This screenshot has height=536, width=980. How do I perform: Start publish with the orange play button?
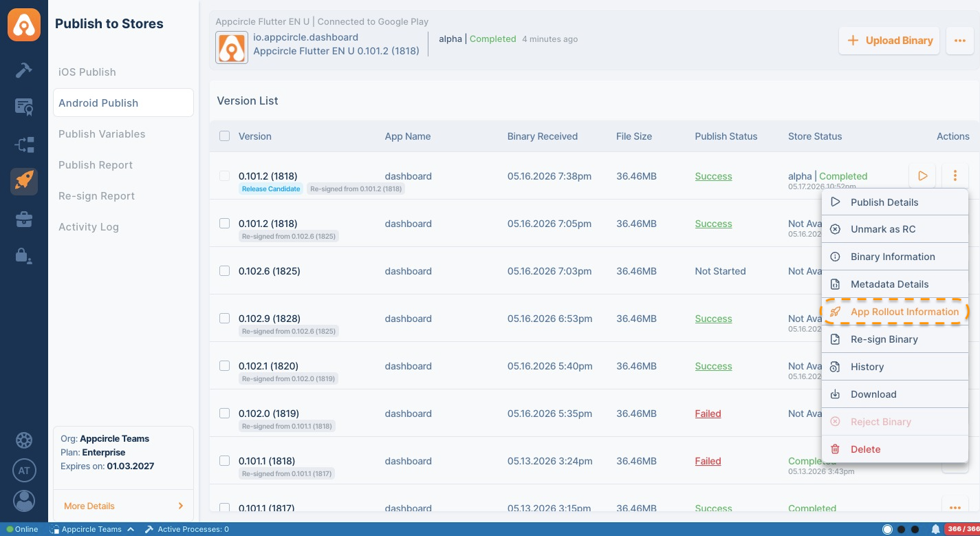[x=922, y=176]
